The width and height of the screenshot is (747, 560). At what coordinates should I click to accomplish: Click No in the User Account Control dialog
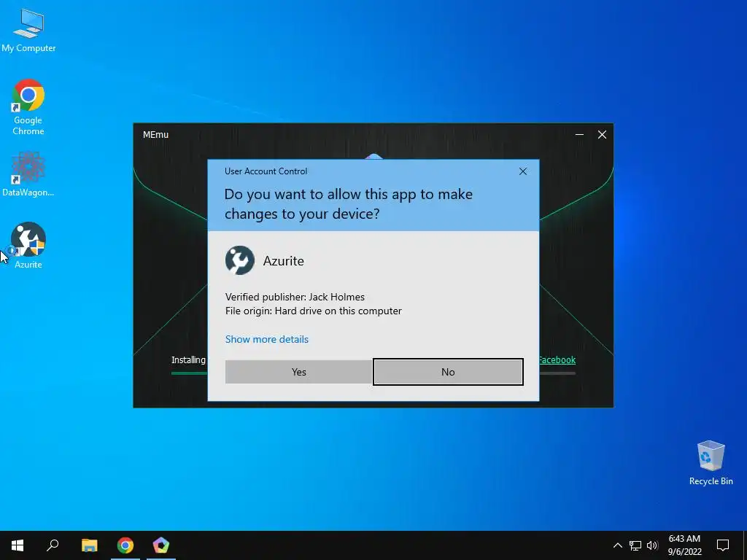[x=448, y=372]
